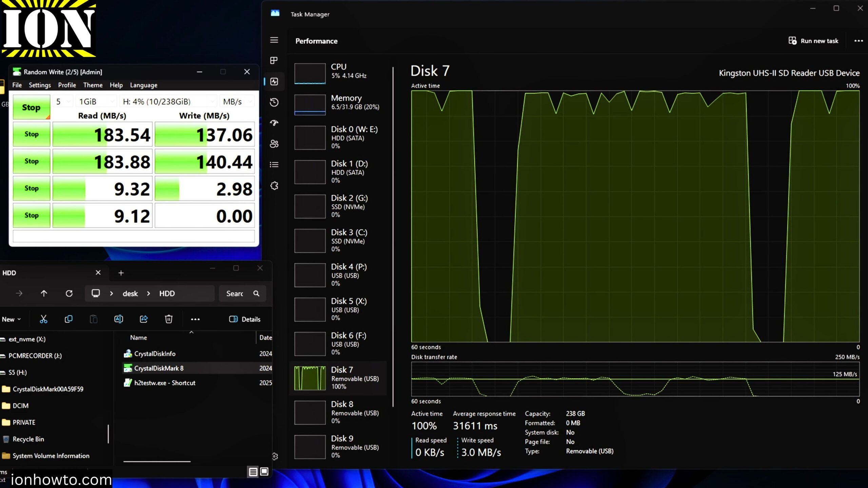The height and width of the screenshot is (488, 868).
Task: Open the Processes panel in Task Manager
Action: point(274,61)
